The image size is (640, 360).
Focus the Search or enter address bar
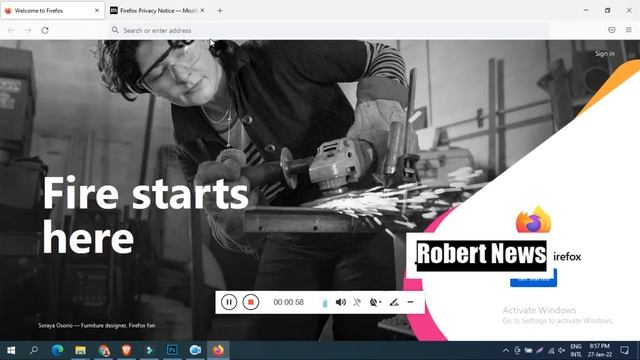point(327,30)
